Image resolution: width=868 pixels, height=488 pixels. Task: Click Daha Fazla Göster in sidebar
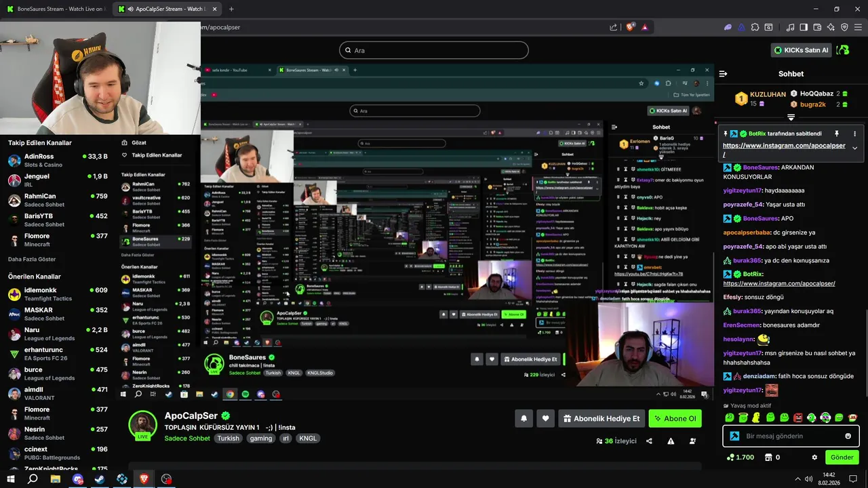[32, 259]
